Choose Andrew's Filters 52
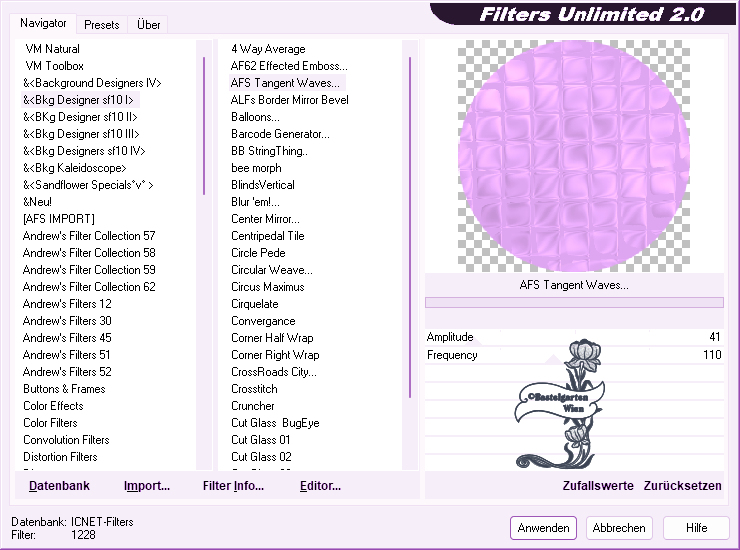 click(x=67, y=372)
